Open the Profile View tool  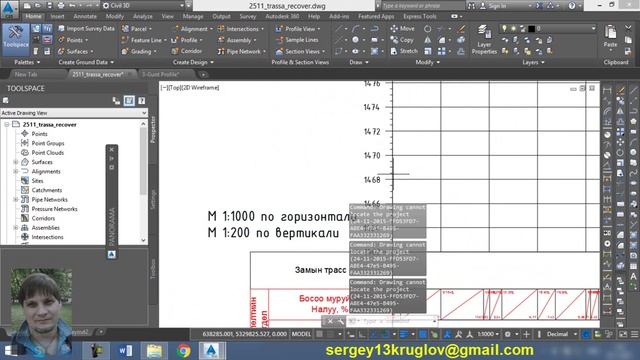(x=298, y=29)
